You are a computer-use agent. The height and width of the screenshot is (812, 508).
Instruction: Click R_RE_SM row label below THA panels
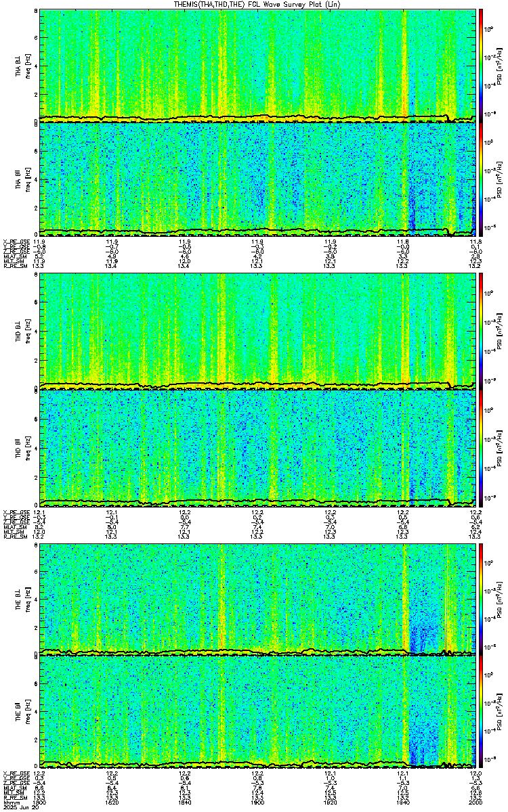15,267
